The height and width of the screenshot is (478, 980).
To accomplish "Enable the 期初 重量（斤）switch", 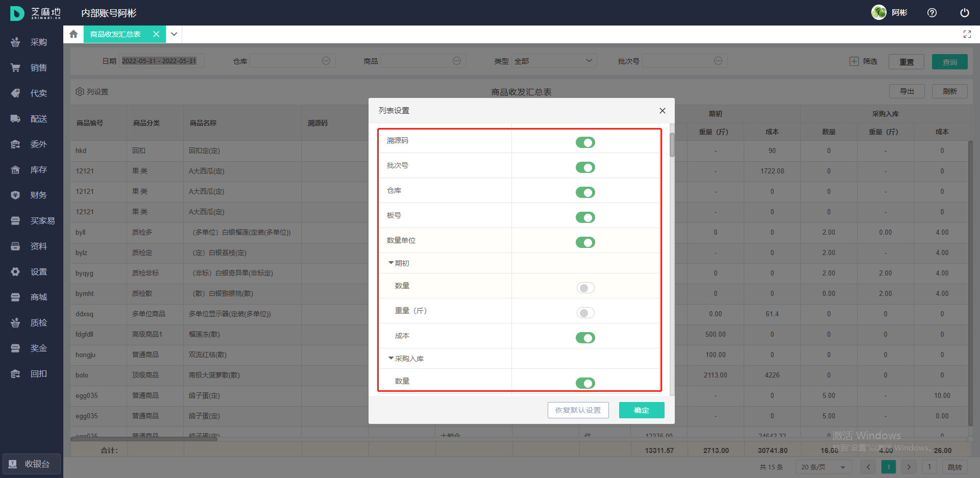I will coord(585,313).
